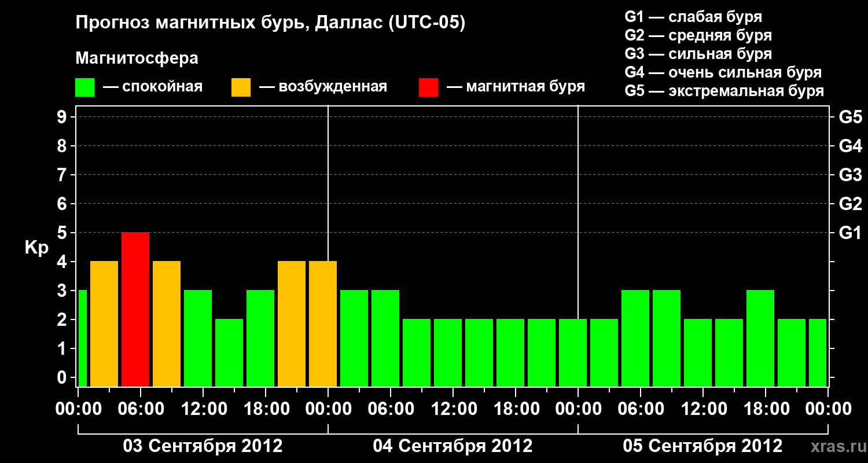Viewport: 868px width, 463px height.
Task: Select the only Kp 2 bar on 03 Сентября
Action: coord(229,352)
